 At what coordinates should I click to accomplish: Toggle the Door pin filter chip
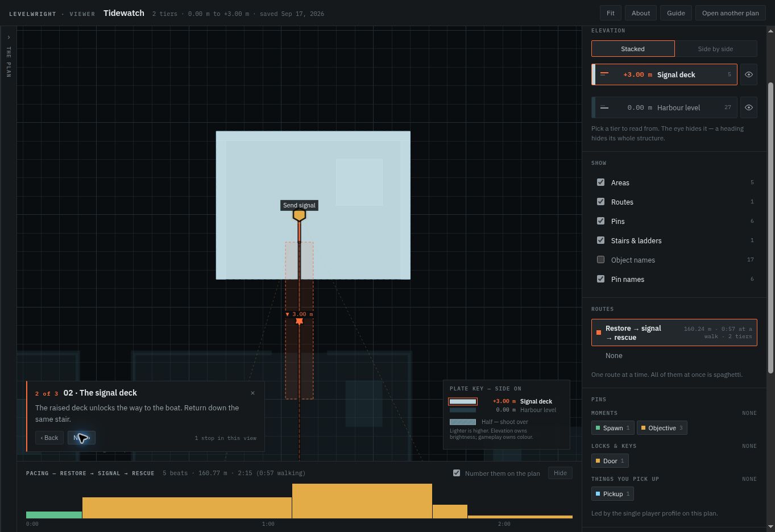coord(610,461)
